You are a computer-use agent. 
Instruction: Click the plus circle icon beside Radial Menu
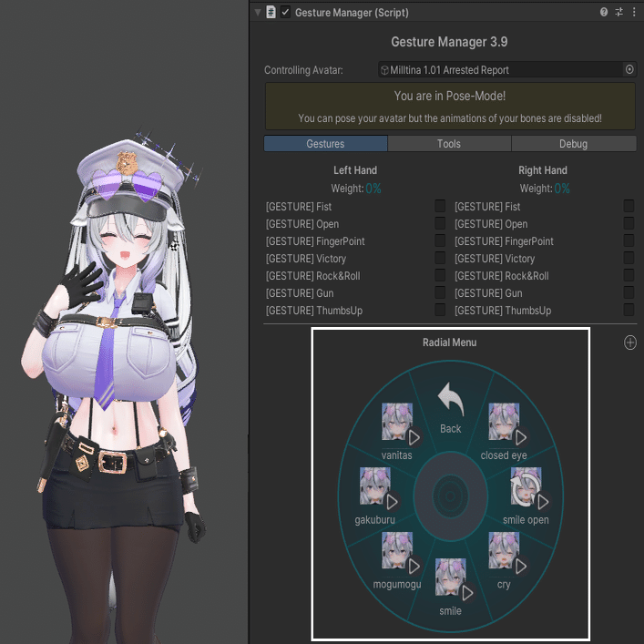630,342
